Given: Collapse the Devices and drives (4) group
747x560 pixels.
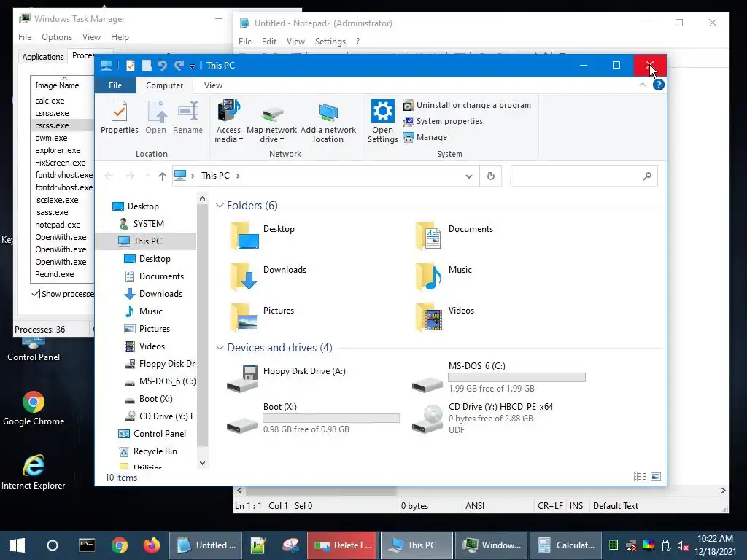Looking at the screenshot, I should click(x=220, y=348).
